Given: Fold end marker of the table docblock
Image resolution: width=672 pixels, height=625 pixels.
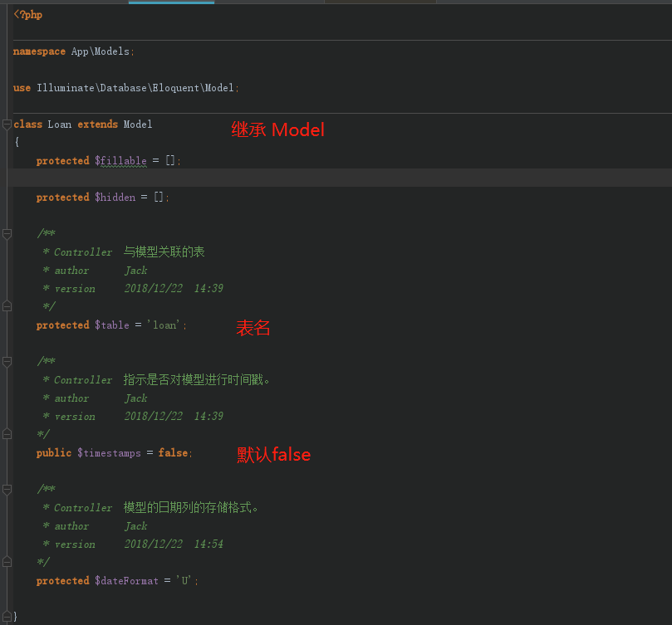Looking at the screenshot, I should tap(7, 306).
